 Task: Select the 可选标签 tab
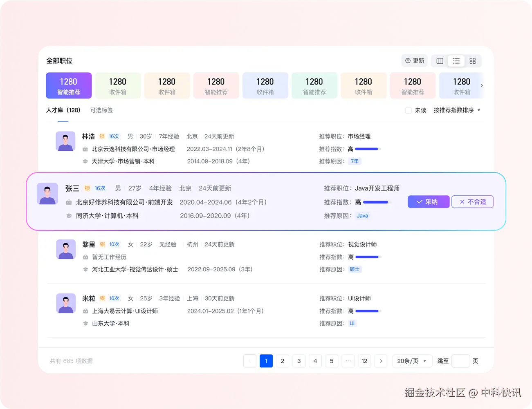click(x=101, y=110)
